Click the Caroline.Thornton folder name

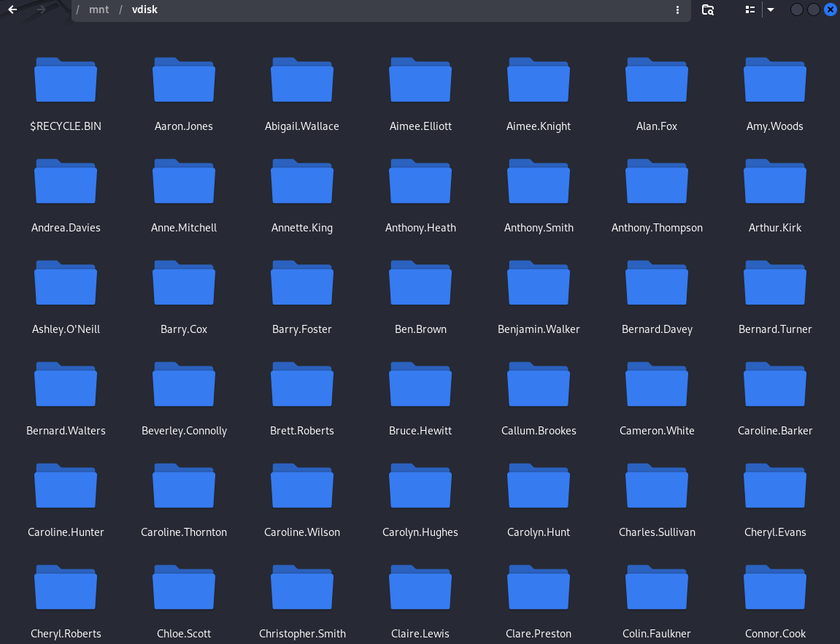click(x=184, y=532)
